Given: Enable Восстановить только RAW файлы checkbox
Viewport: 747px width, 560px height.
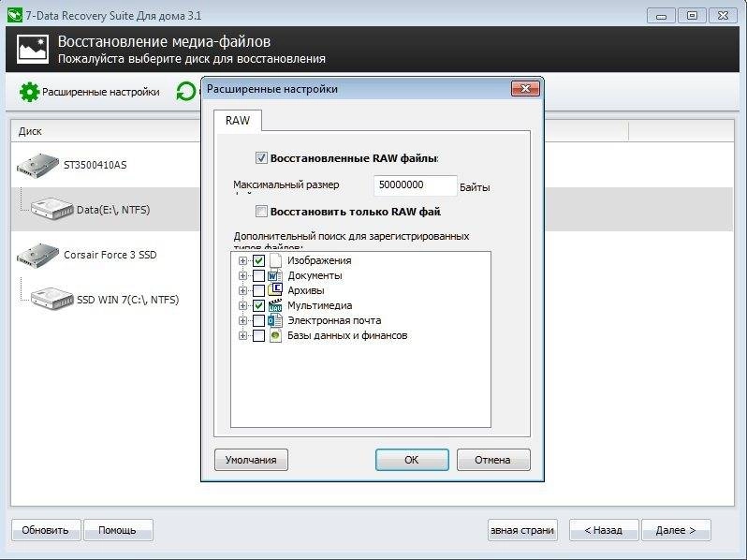Looking at the screenshot, I should [261, 211].
